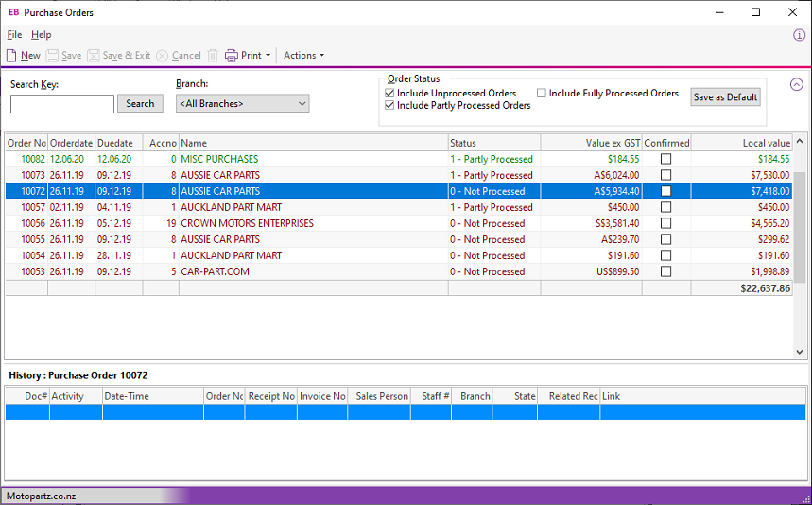
Task: Click the Save disk icon
Action: 53,56
